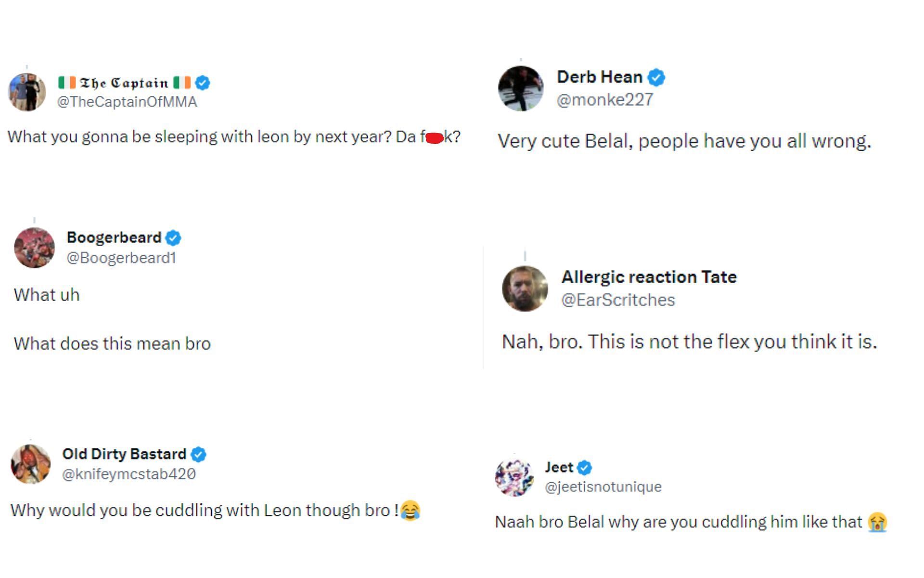Click the @knifeymcstab420 username

pyautogui.click(x=129, y=474)
